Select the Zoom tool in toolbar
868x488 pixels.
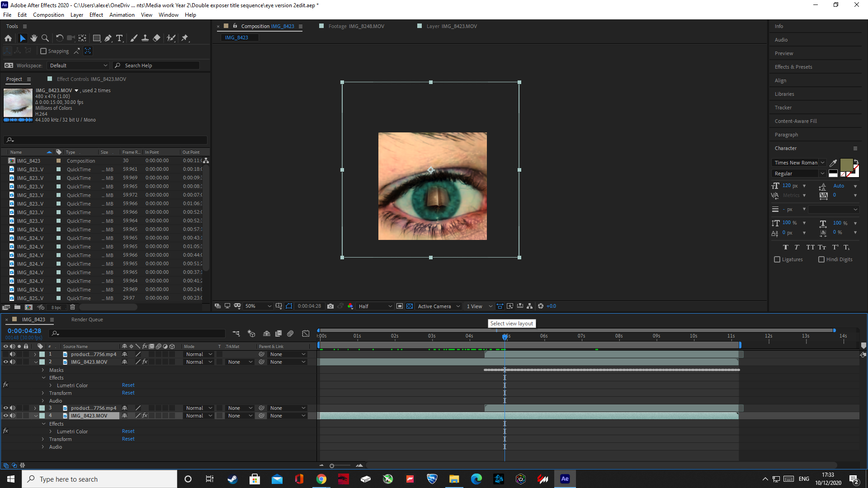tap(45, 38)
